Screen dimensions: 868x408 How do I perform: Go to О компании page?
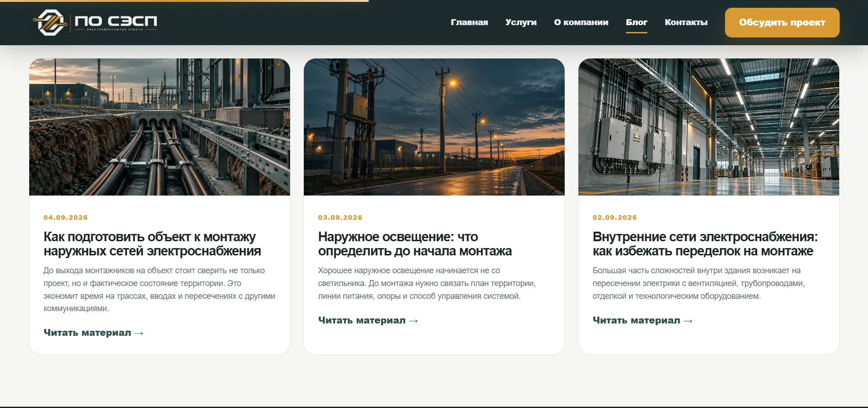tap(581, 22)
